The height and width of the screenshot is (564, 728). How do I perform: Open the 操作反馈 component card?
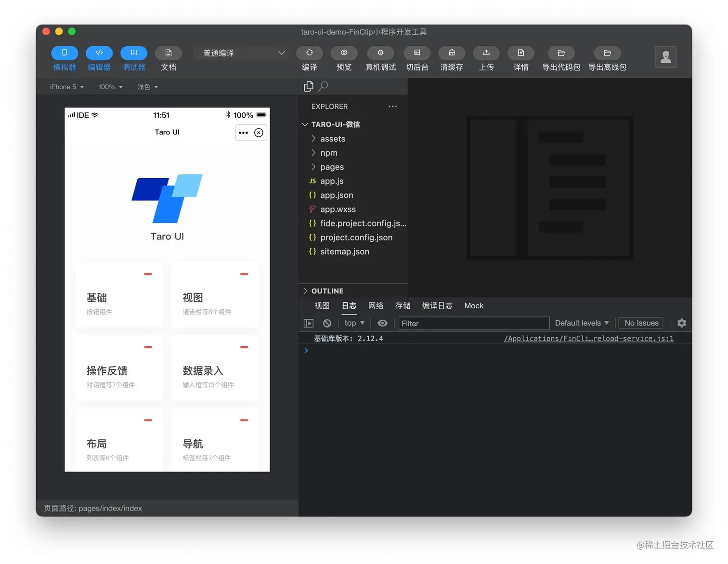[x=119, y=368]
